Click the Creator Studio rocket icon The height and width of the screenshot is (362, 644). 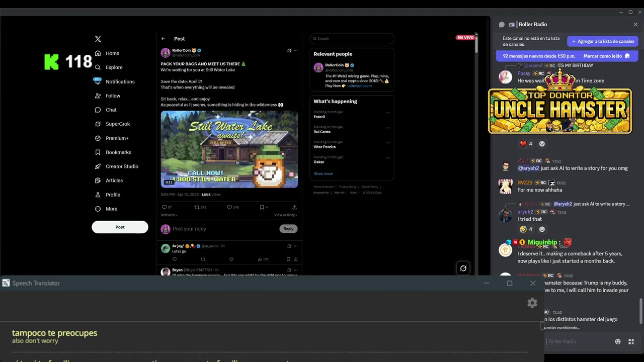click(x=98, y=166)
